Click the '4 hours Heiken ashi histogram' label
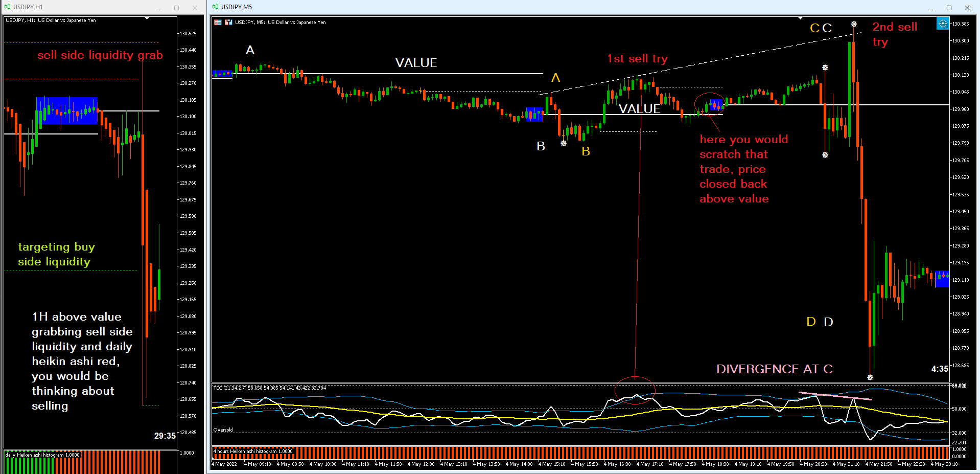The height and width of the screenshot is (474, 980). pos(253,452)
